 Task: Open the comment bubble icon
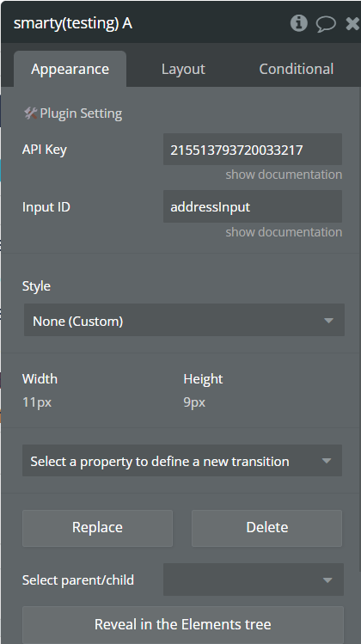tap(326, 24)
